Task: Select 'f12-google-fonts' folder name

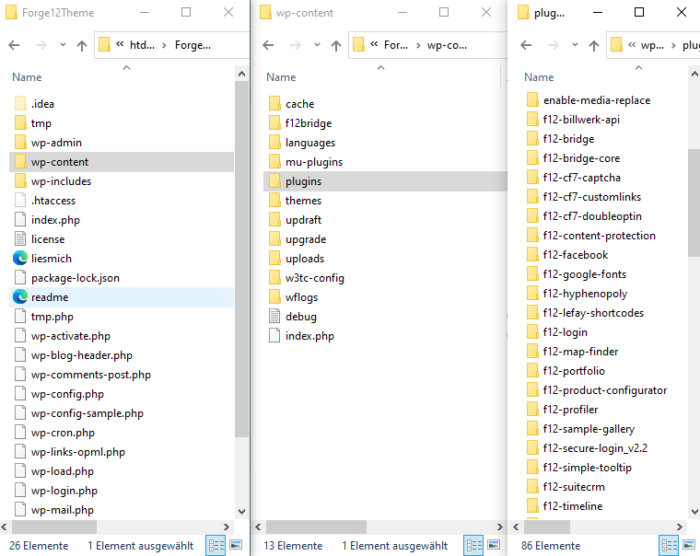Action: [584, 274]
